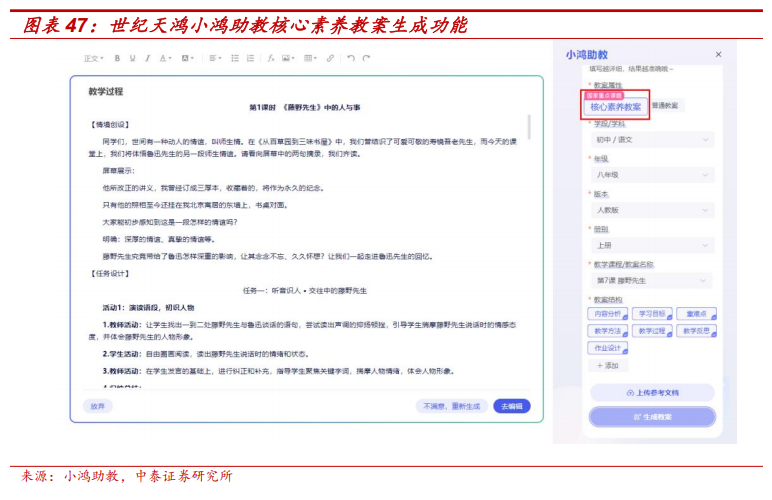Insert a hyperlink with link icon

330,58
